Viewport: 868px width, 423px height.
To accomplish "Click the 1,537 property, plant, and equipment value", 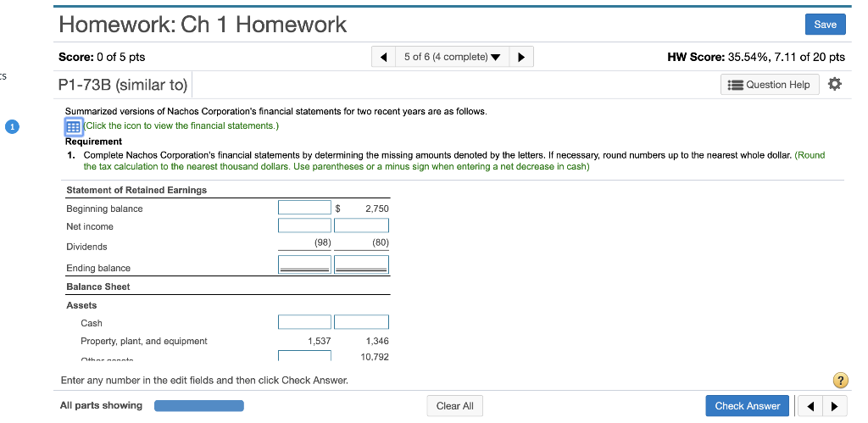I will click(320, 341).
